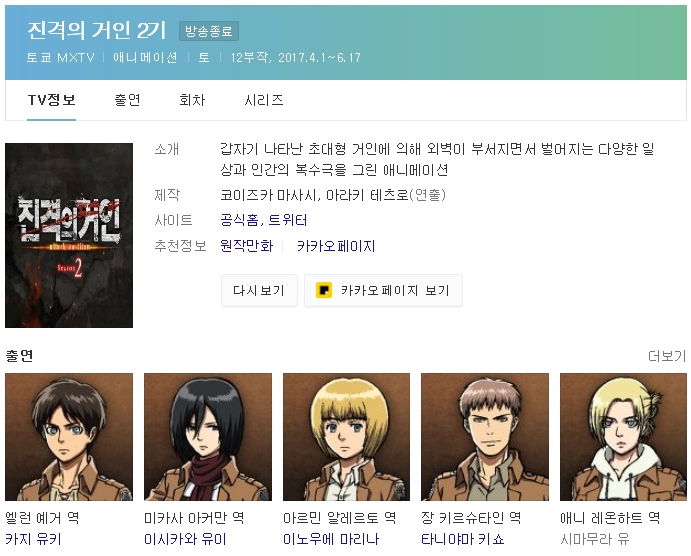This screenshot has height=556, width=691.
Task: Click the 카카오페이지 보기 button
Action: [383, 290]
